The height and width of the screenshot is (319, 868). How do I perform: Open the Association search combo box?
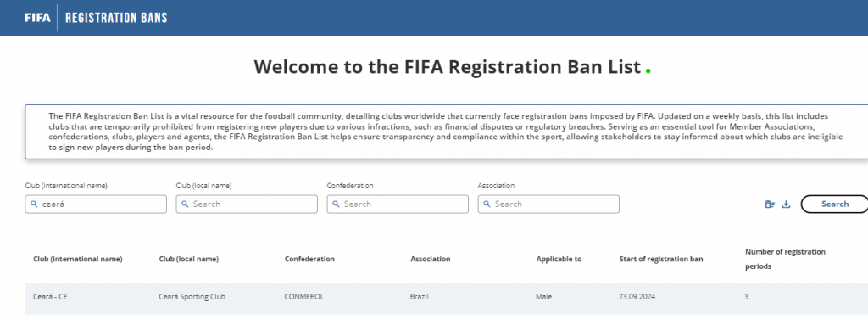click(548, 204)
